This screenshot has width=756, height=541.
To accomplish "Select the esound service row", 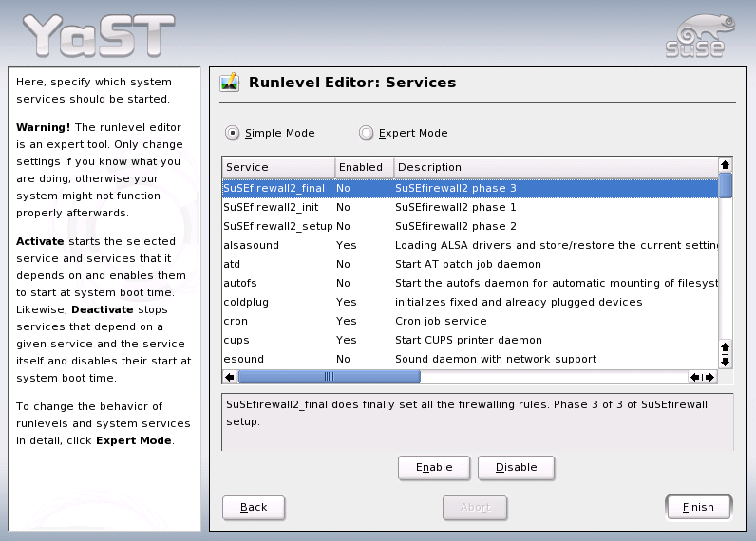I will [470, 360].
